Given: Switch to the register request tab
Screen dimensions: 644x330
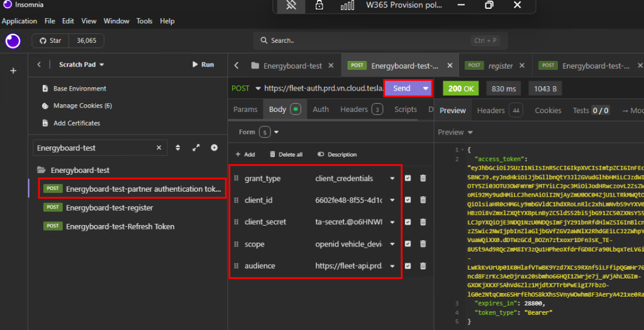Looking at the screenshot, I should point(489,65).
